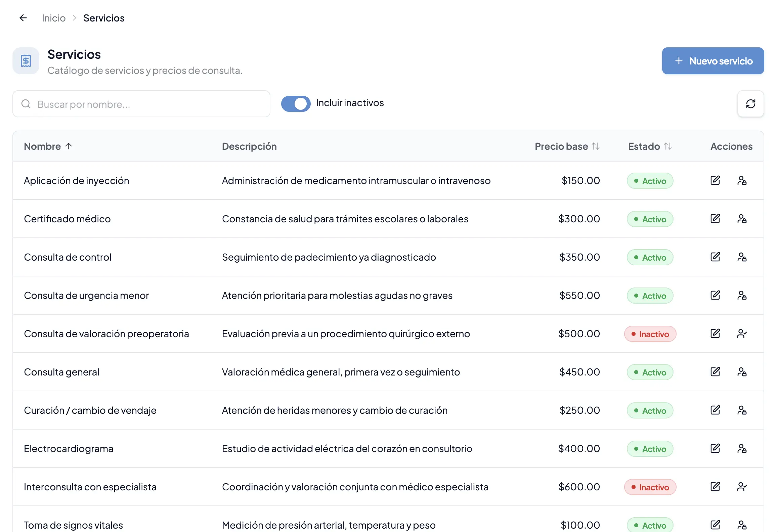Select the Interconsulta con especialista name
The height and width of the screenshot is (532, 778).
pos(90,487)
